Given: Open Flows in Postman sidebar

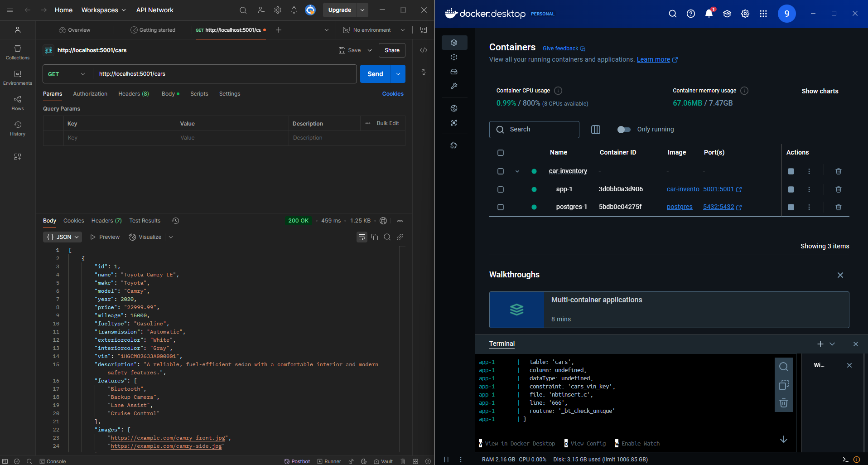Looking at the screenshot, I should [x=18, y=103].
